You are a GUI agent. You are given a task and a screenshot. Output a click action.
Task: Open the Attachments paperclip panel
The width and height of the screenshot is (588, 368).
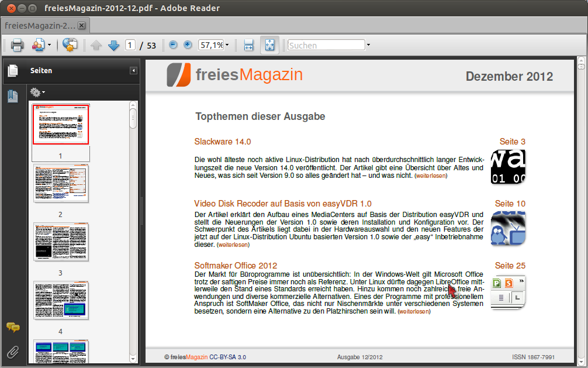coord(13,352)
